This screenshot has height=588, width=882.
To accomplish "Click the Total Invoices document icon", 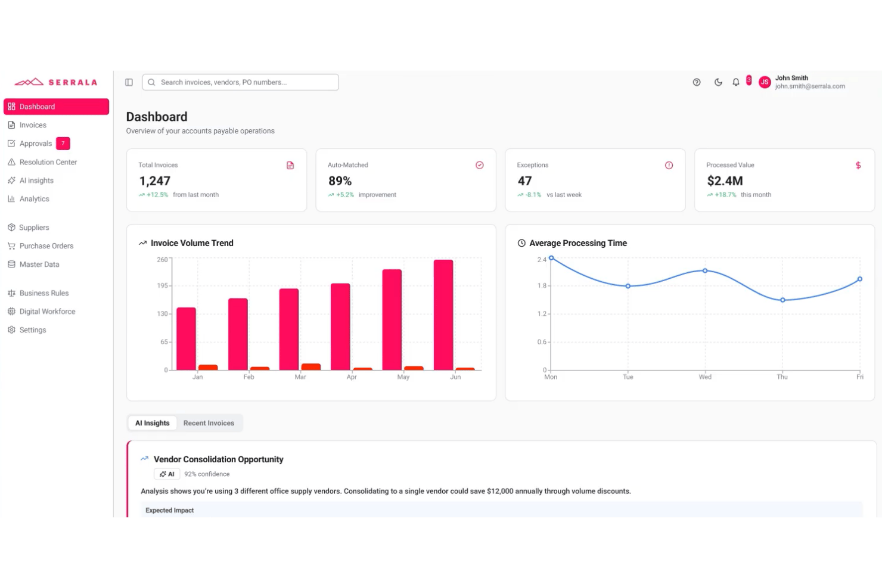I will 290,166.
